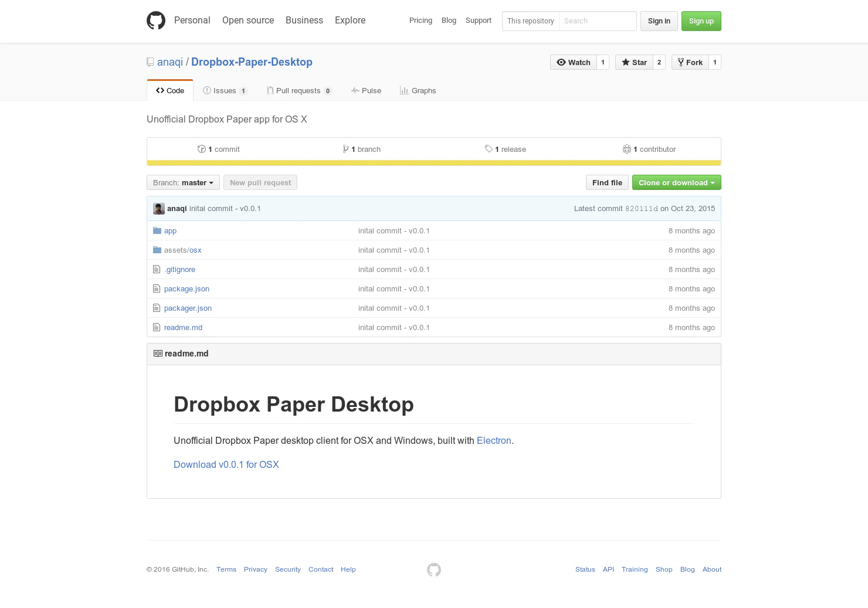Open the This repository search scope

coord(531,21)
